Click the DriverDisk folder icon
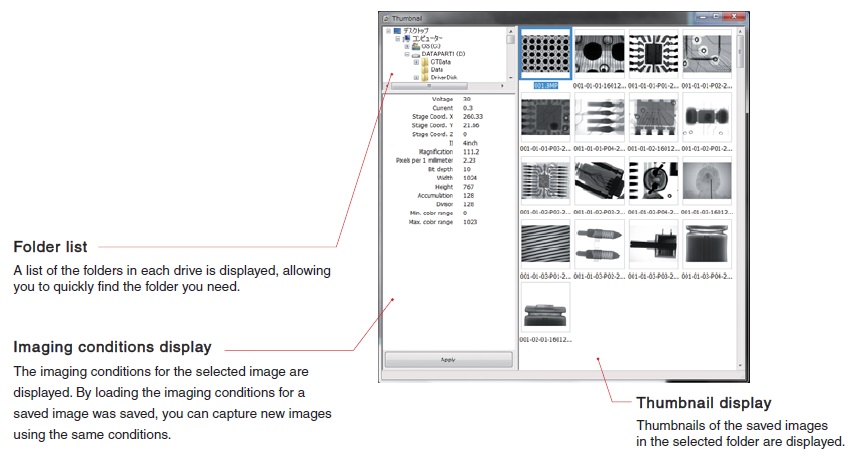Image resolution: width=855 pixels, height=463 pixels. 425,77
